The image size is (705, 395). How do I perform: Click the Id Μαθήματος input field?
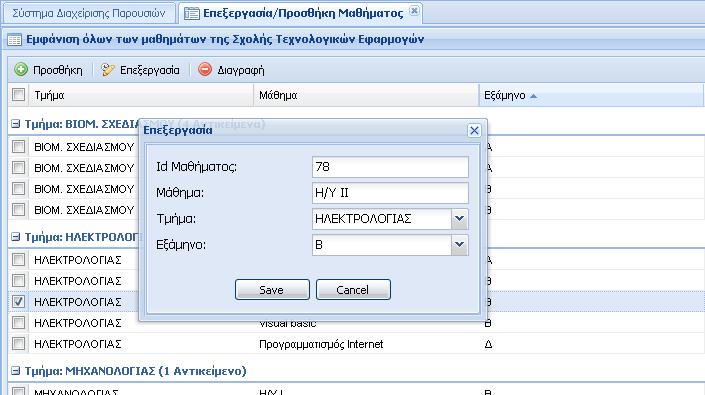[x=390, y=167]
